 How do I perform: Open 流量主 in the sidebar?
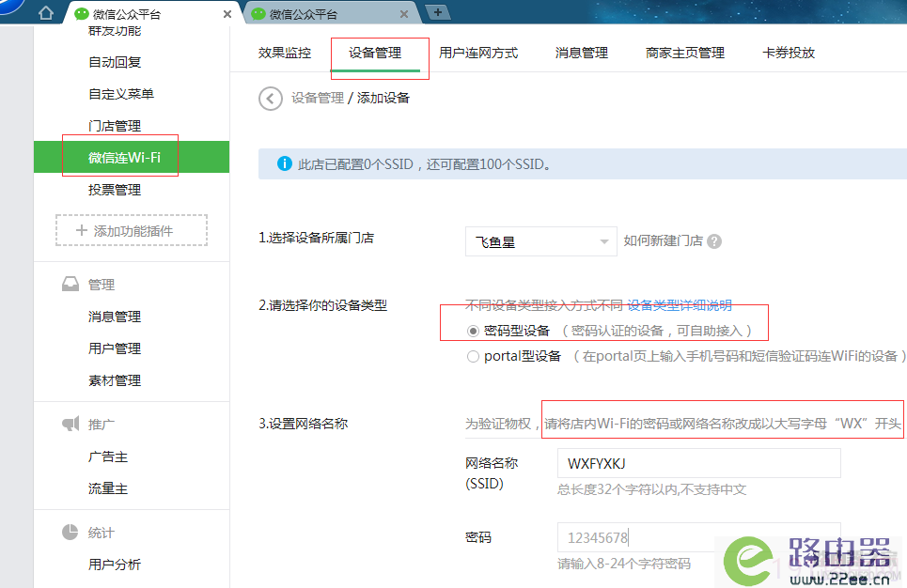(x=107, y=488)
